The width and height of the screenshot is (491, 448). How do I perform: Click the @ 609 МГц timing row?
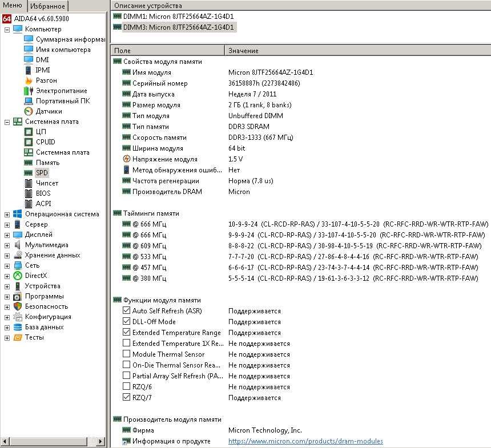(301, 246)
